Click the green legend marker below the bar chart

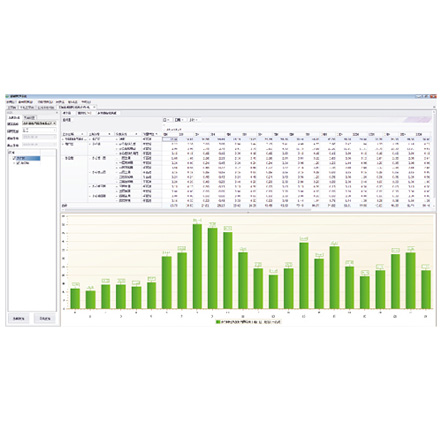[x=218, y=322]
